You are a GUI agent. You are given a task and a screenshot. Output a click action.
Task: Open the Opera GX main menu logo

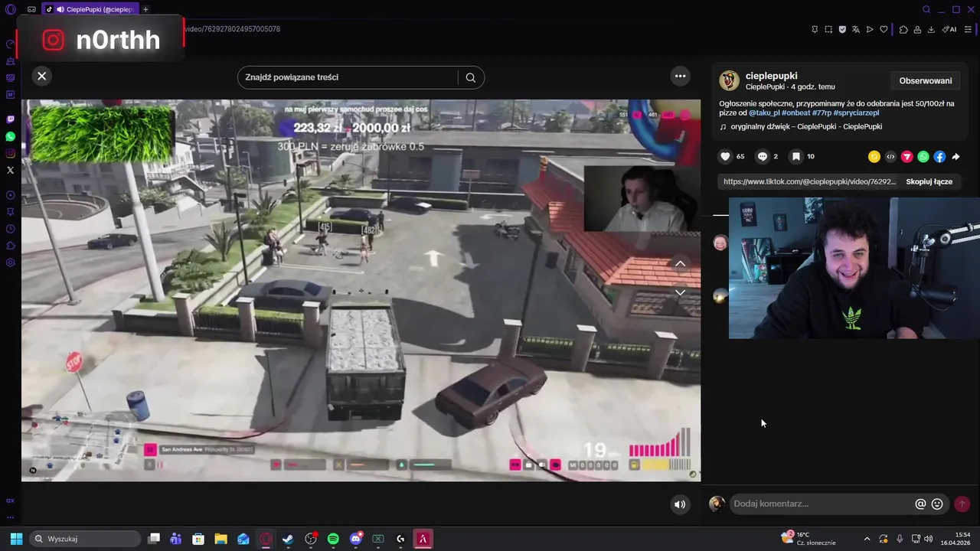pyautogui.click(x=10, y=9)
